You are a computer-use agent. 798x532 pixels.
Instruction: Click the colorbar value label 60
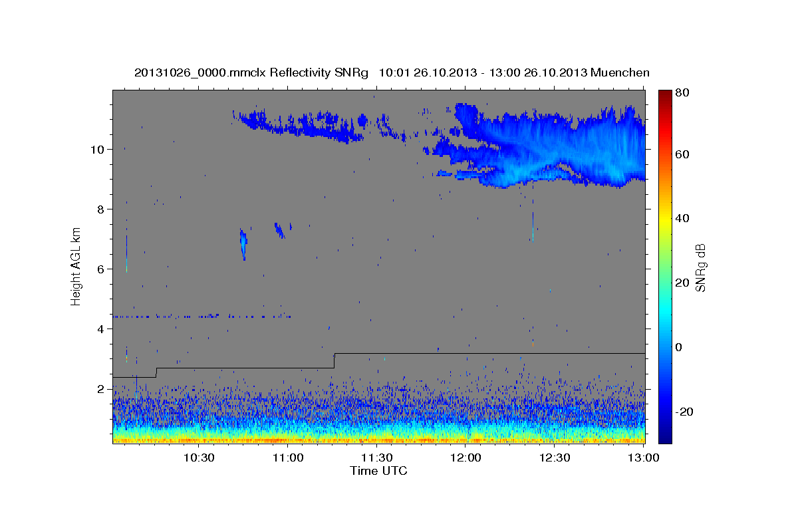684,154
